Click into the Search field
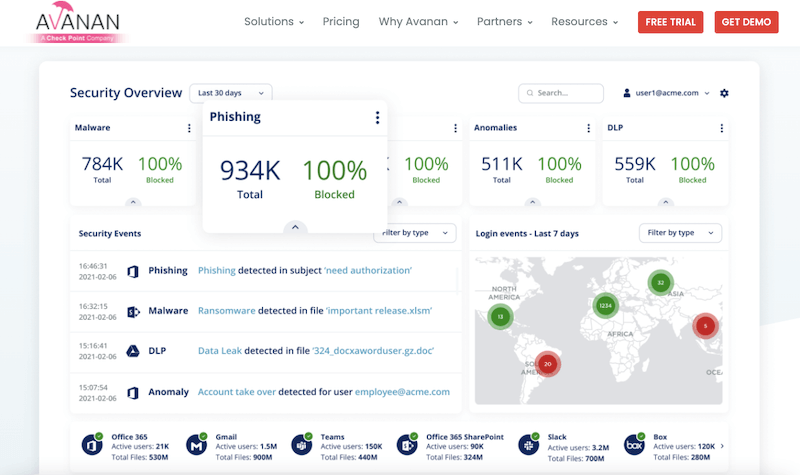Viewport: 800px width, 475px height. point(561,93)
